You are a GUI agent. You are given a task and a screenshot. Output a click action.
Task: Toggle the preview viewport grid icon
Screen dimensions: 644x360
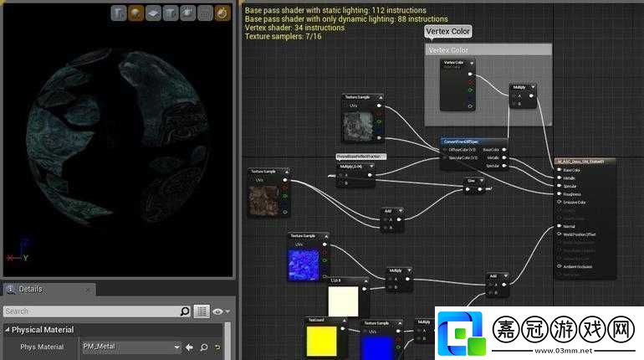pyautogui.click(x=205, y=13)
